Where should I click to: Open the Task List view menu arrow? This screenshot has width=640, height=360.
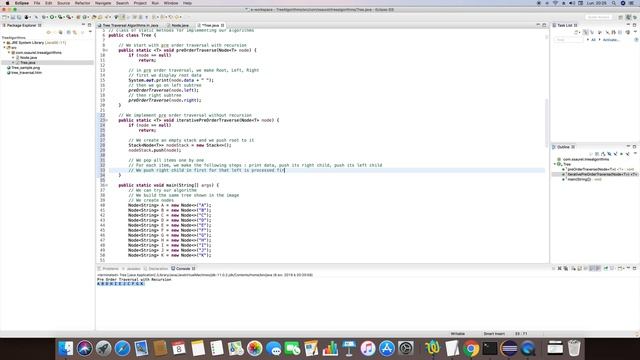pos(636,32)
